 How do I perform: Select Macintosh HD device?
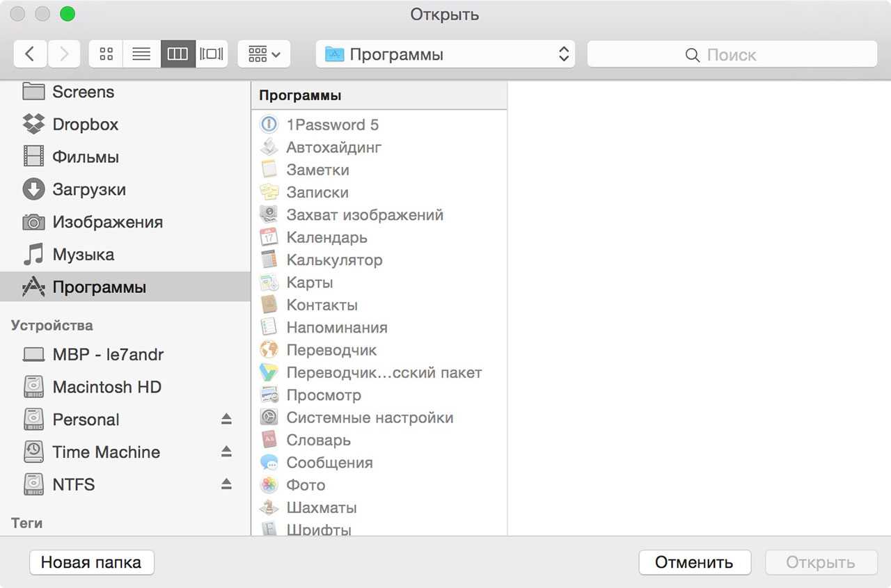pos(107,387)
